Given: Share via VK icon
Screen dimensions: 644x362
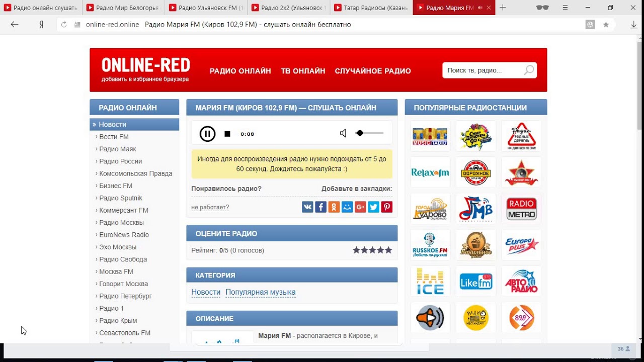Looking at the screenshot, I should pyautogui.click(x=307, y=207).
